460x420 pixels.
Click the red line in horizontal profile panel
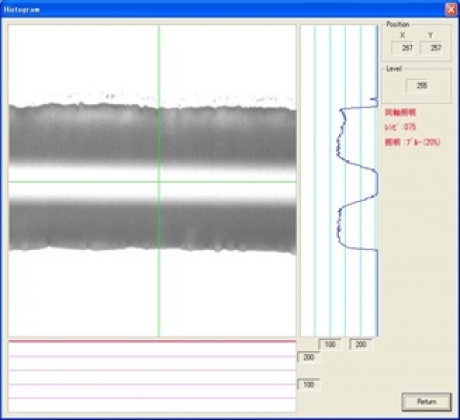tap(152, 341)
